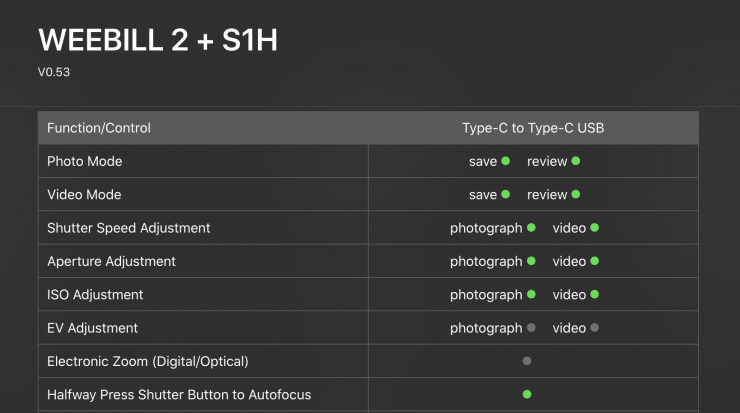Click the green dot beside Video Mode save
Image resolution: width=740 pixels, height=413 pixels.
click(x=506, y=195)
